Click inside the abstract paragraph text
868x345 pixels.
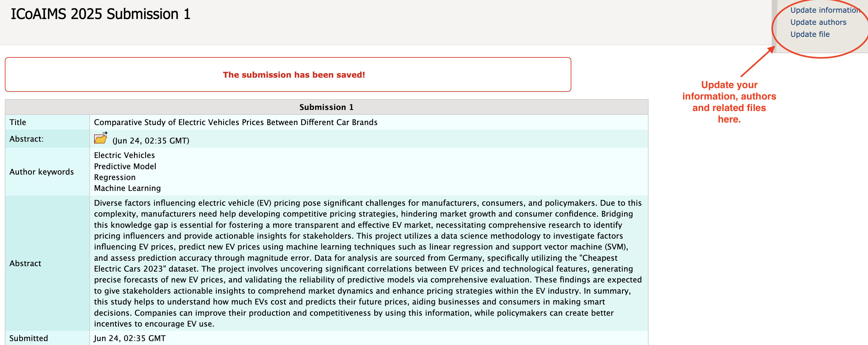tap(368, 263)
